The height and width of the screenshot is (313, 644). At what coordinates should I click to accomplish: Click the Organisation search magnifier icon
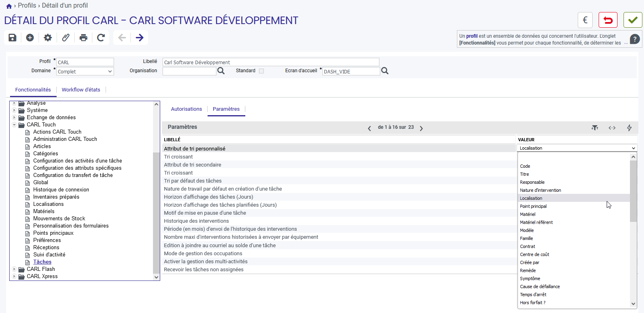pyautogui.click(x=221, y=71)
